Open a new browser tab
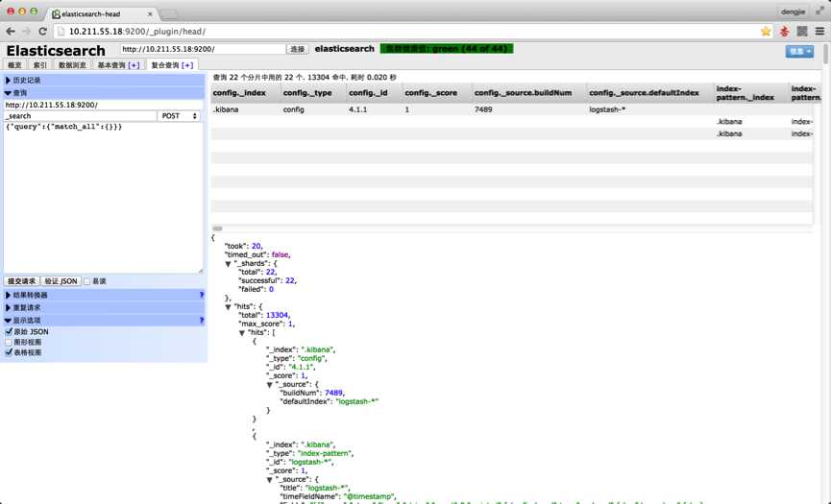The width and height of the screenshot is (831, 504). [x=168, y=14]
